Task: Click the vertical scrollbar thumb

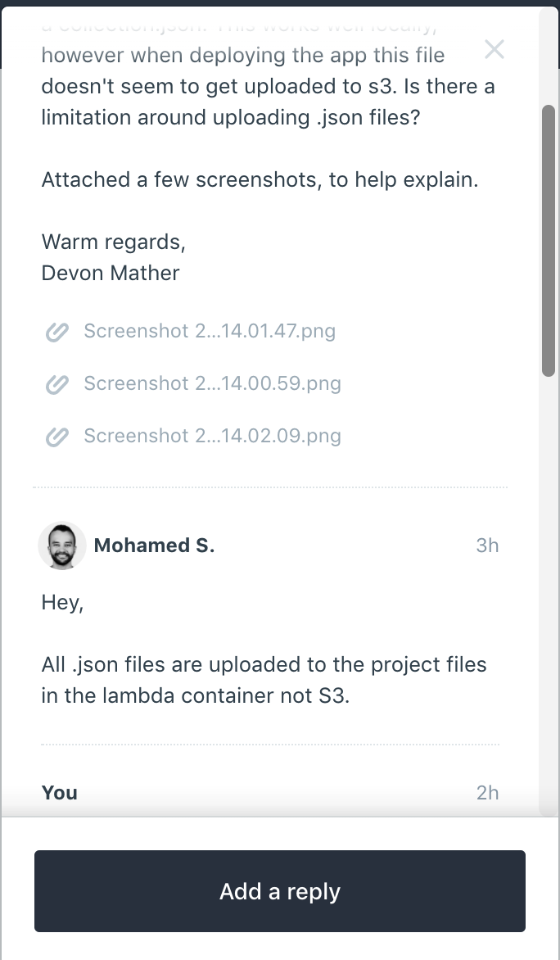Action: 549,241
